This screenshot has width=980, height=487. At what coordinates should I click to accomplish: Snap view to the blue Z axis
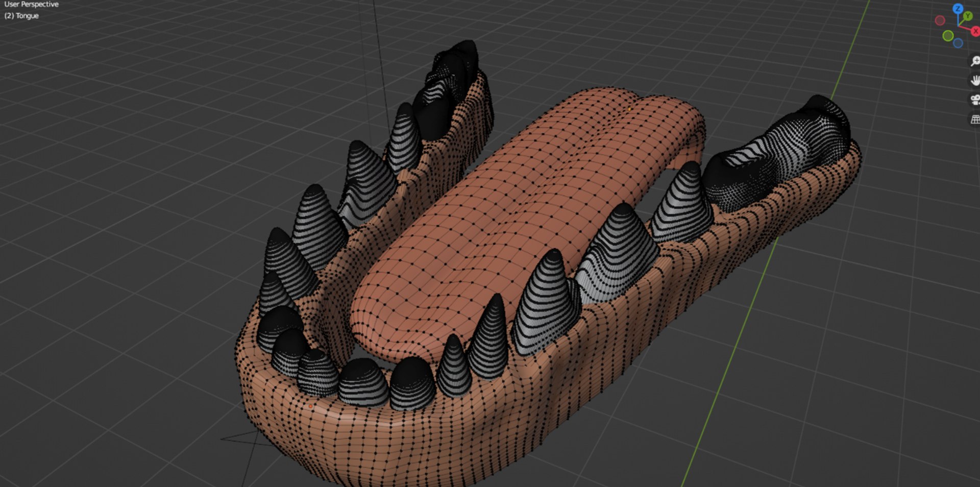[958, 9]
